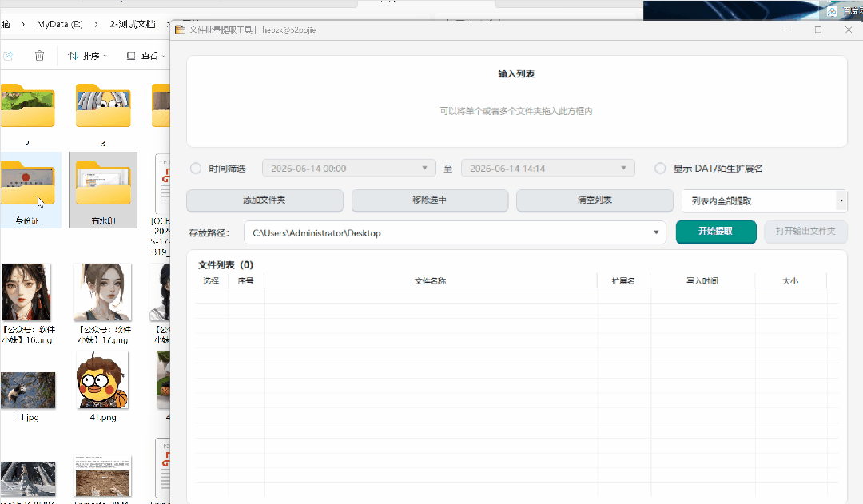Select folder named 3 in Explorer
This screenshot has width=863, height=504.
[103, 114]
